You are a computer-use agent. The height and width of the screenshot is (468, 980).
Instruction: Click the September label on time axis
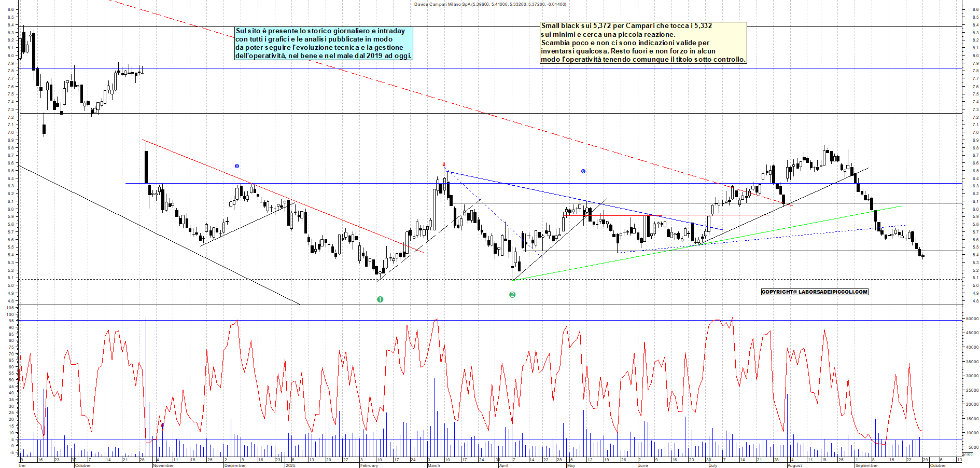866,465
